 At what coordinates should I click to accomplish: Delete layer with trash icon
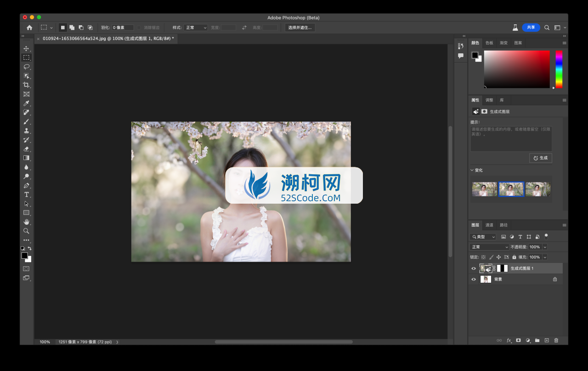pos(556,340)
